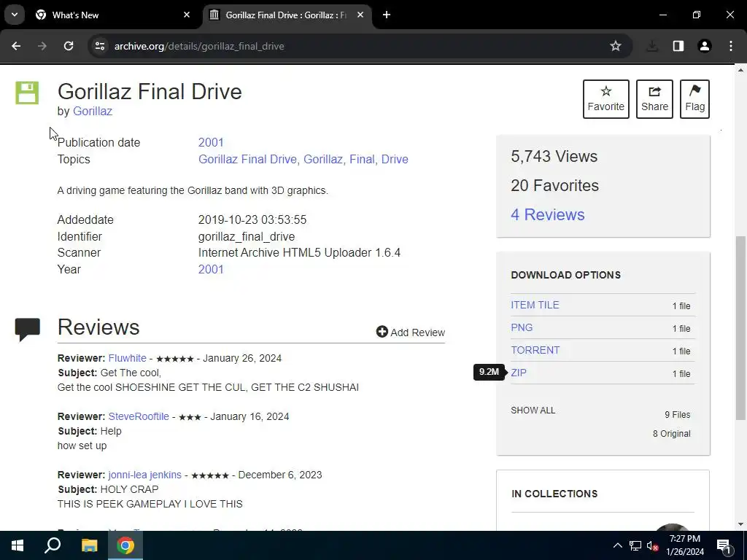View site information icon in address bar
This screenshot has height=560, width=747.
(x=100, y=46)
